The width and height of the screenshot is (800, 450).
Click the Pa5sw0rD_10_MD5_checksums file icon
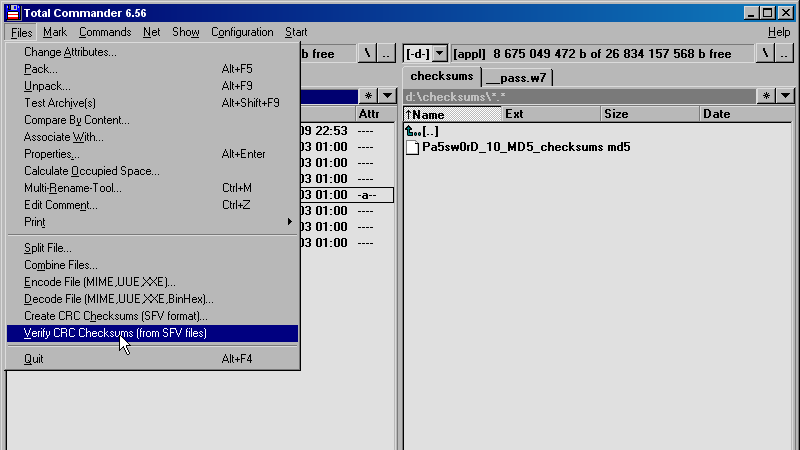tap(412, 147)
